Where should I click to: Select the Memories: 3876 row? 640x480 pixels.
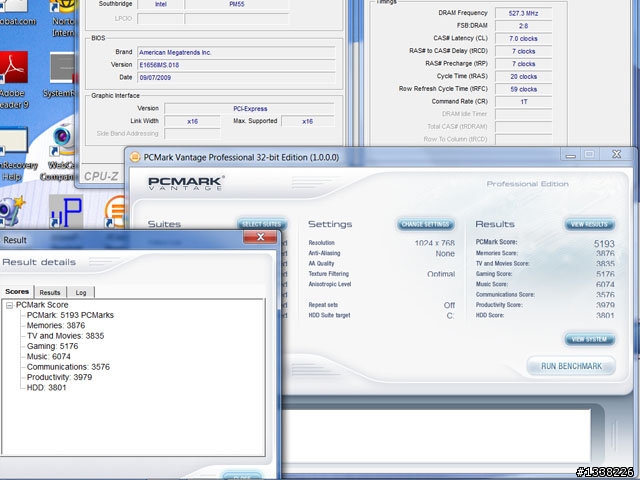pyautogui.click(x=56, y=325)
